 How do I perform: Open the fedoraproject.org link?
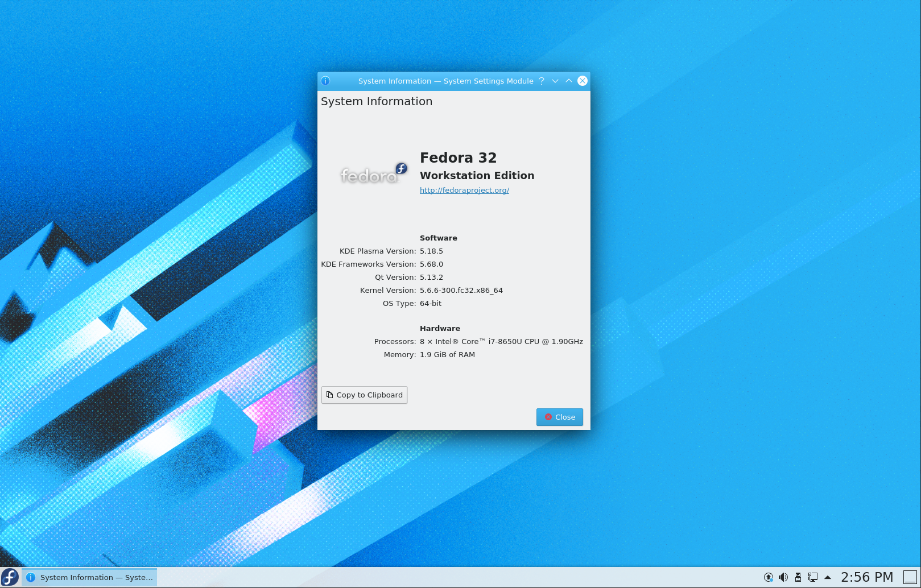click(x=464, y=190)
